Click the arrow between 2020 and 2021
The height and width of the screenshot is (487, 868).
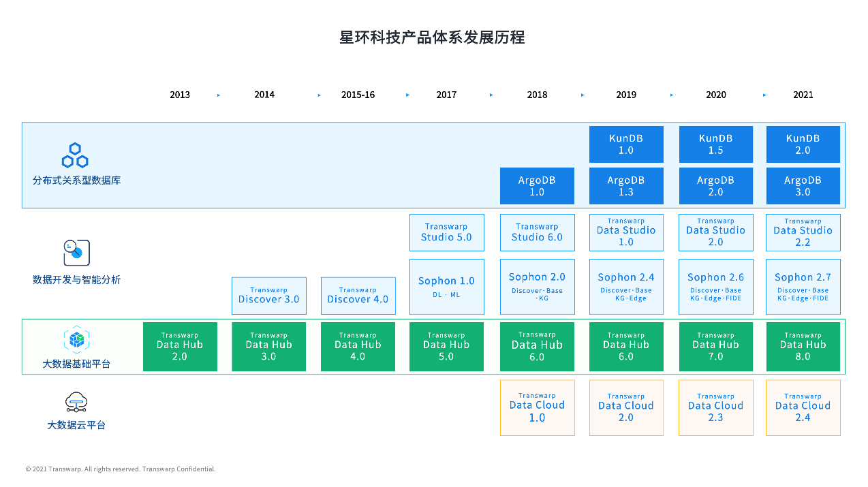(764, 95)
